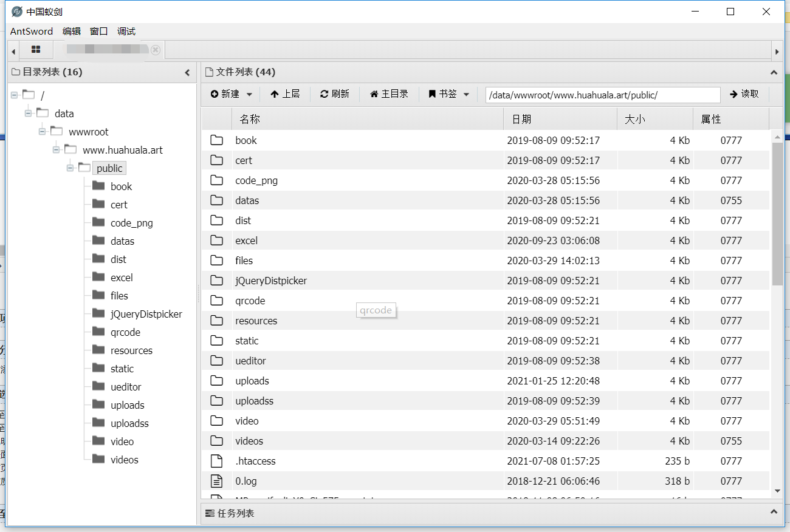Click the .htaccess file icon

[217, 461]
